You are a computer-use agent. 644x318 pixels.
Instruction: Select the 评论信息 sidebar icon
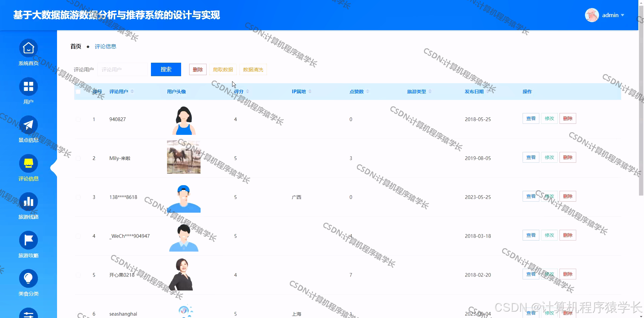pos(29,163)
